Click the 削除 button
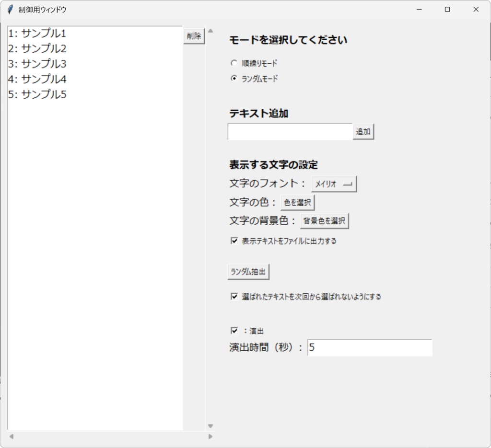 [x=194, y=35]
